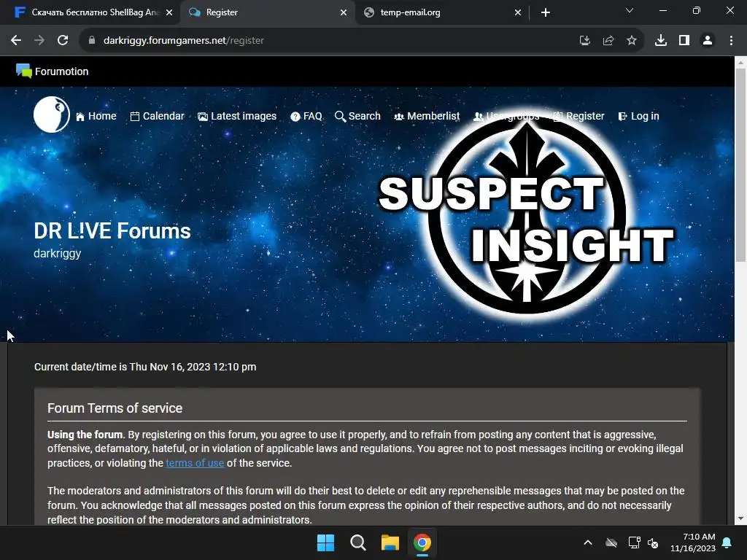Open Register in forum navigation
Viewport: 747px width, 560px height.
[x=578, y=116]
